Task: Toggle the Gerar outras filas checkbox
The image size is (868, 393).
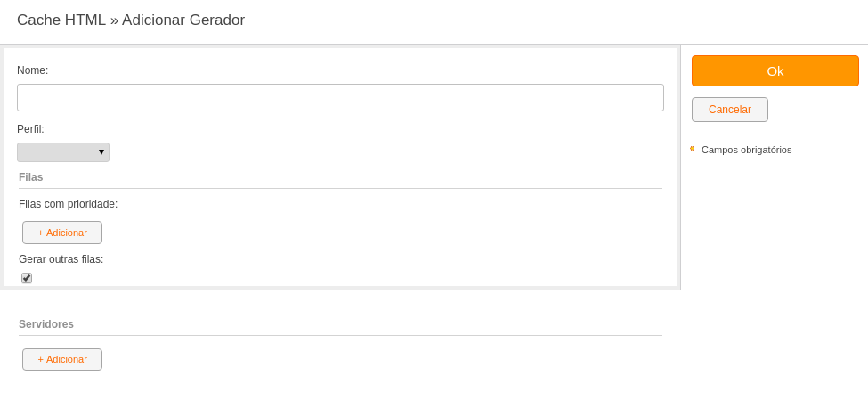Action: (27, 278)
